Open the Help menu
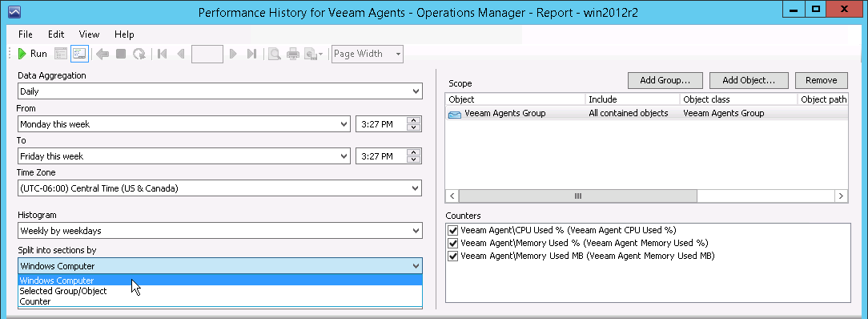 pos(125,34)
